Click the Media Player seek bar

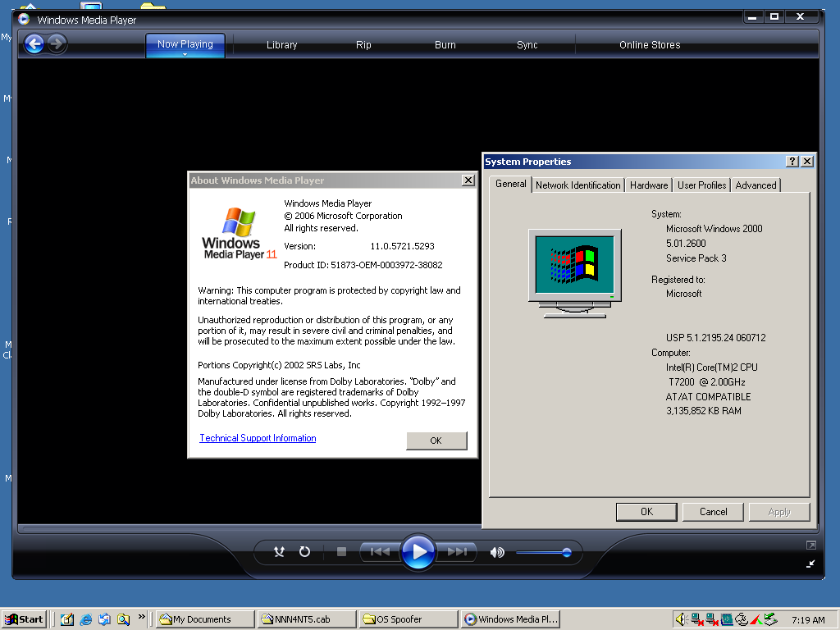(x=249, y=529)
